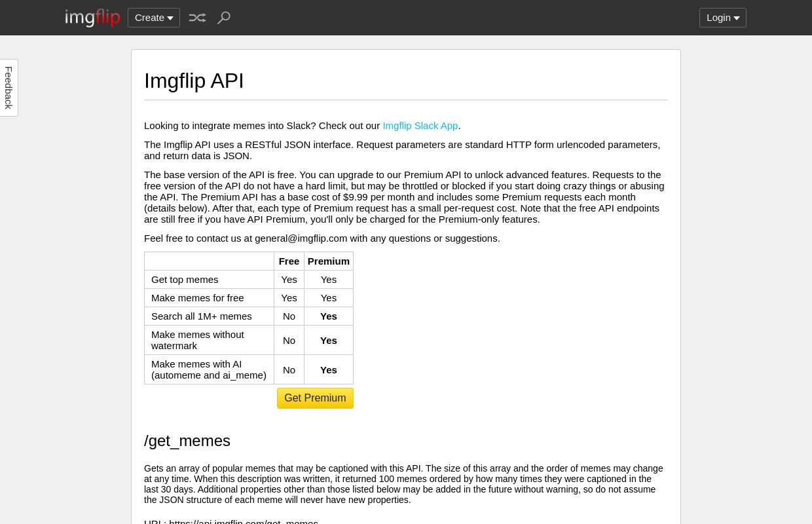Screen dimensions: 812x524
Task: Click the paragraph starting 'Gets an array of popular memes'
Action: (x=403, y=484)
